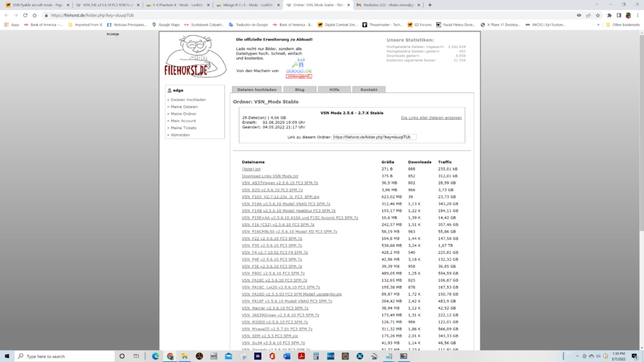Close the Mirage III C+S tab
This screenshot has width=644, height=362.
tap(278, 5)
